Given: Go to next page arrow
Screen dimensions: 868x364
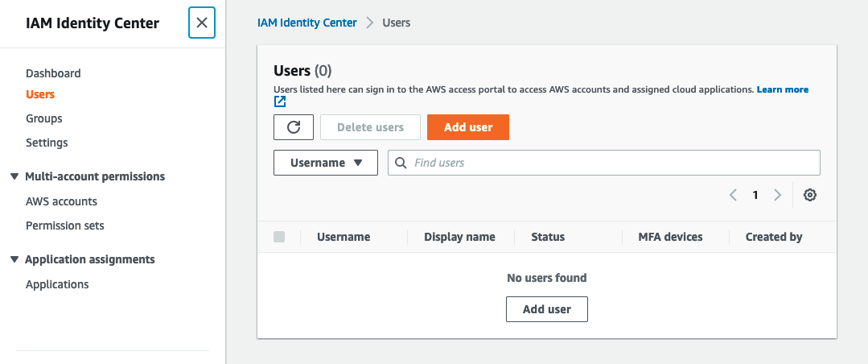Looking at the screenshot, I should coord(777,195).
